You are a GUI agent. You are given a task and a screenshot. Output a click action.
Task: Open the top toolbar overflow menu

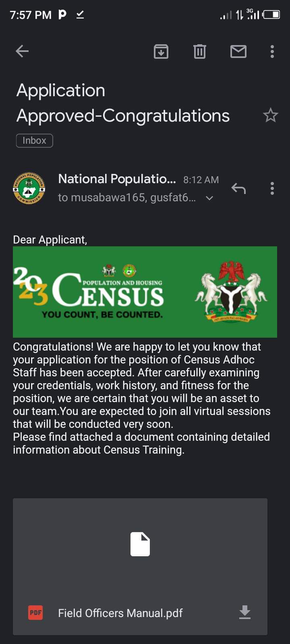pyautogui.click(x=272, y=52)
